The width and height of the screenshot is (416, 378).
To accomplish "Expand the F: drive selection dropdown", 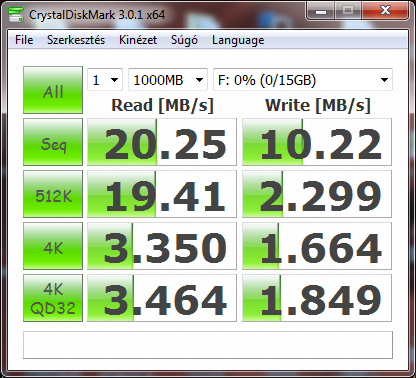I will (303, 80).
